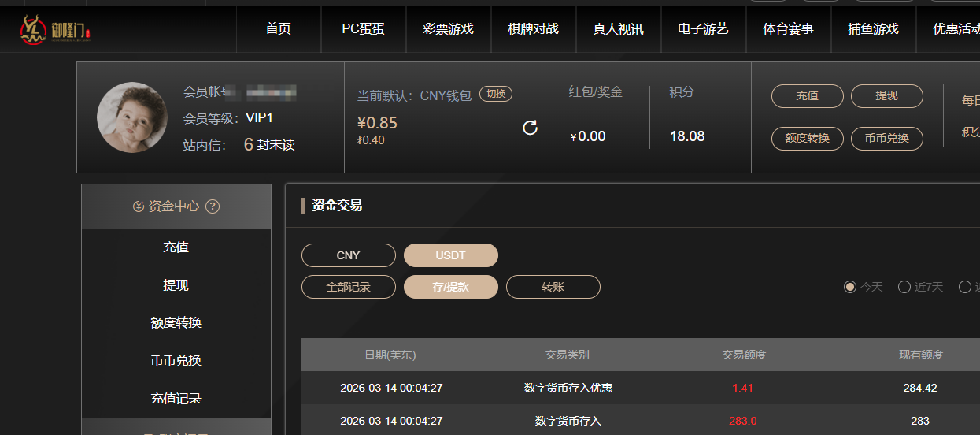Switch default wallet with the 切换 button
Image resolution: width=980 pixels, height=435 pixels.
pos(496,94)
